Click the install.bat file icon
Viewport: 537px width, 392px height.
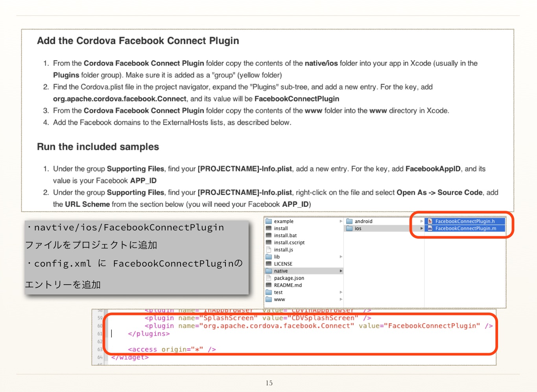pyautogui.click(x=269, y=236)
